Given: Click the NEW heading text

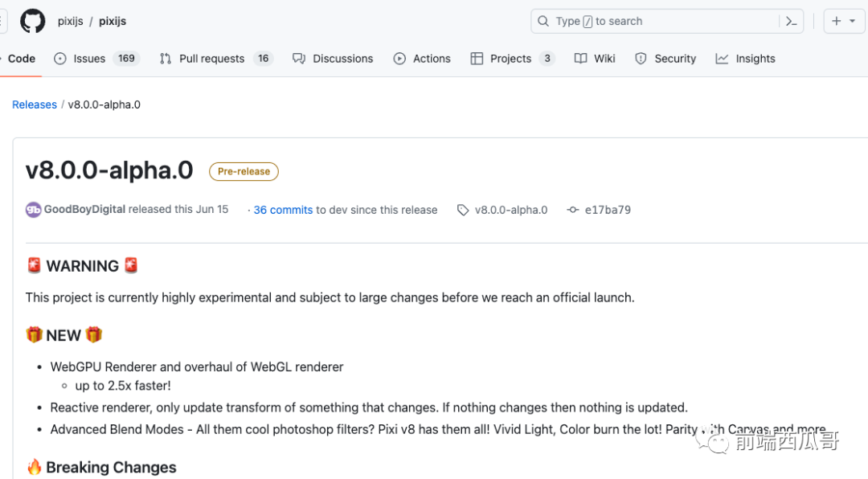Looking at the screenshot, I should click(x=63, y=336).
